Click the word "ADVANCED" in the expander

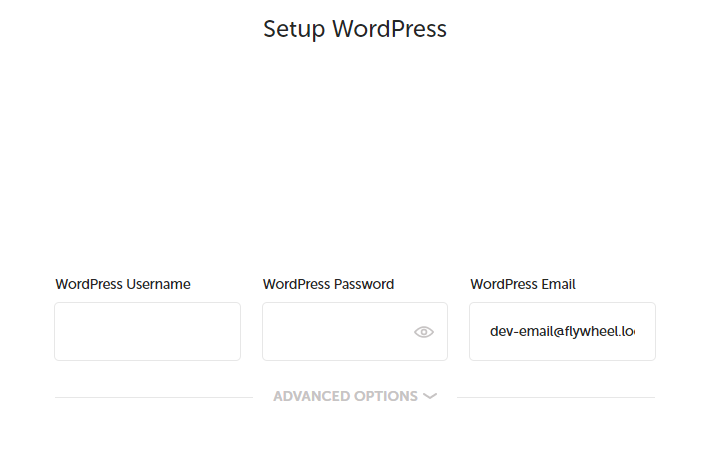pos(312,396)
